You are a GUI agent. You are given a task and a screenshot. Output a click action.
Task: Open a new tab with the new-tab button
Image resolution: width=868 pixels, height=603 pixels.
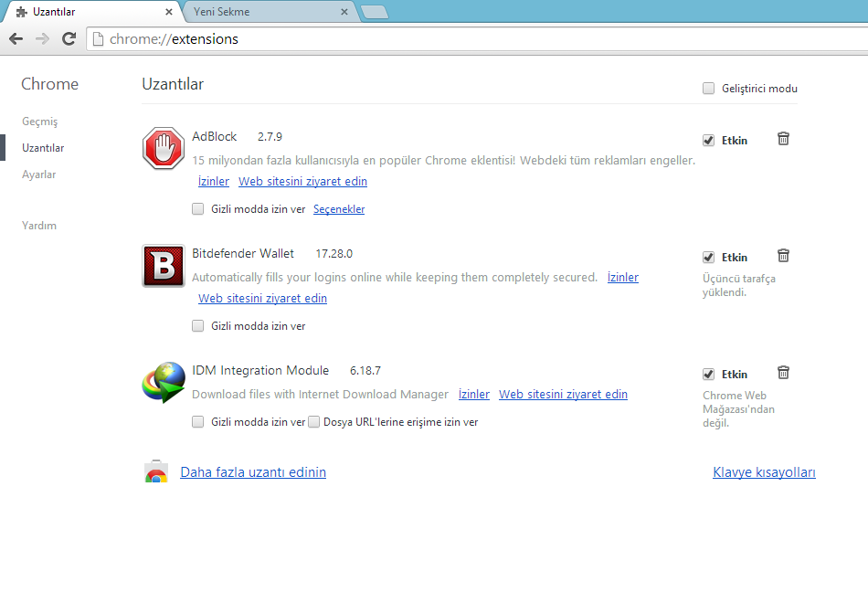tap(375, 12)
